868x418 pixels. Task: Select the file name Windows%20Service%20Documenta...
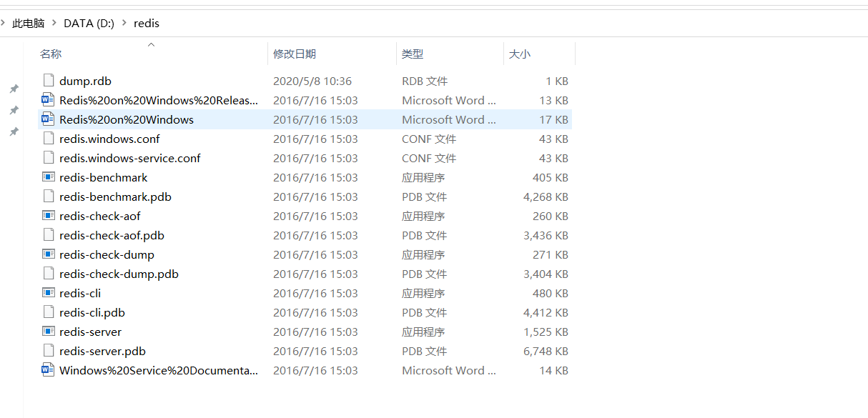(159, 370)
